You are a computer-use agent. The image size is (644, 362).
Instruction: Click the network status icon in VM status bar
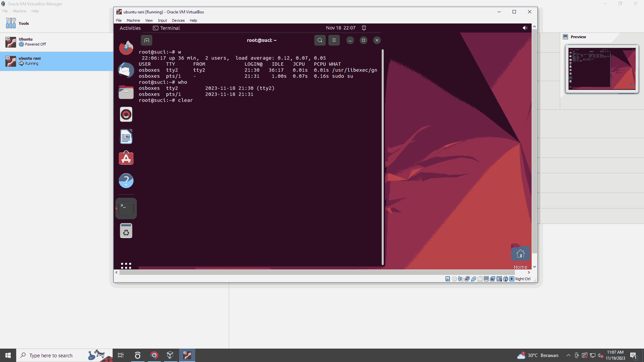pos(467,279)
